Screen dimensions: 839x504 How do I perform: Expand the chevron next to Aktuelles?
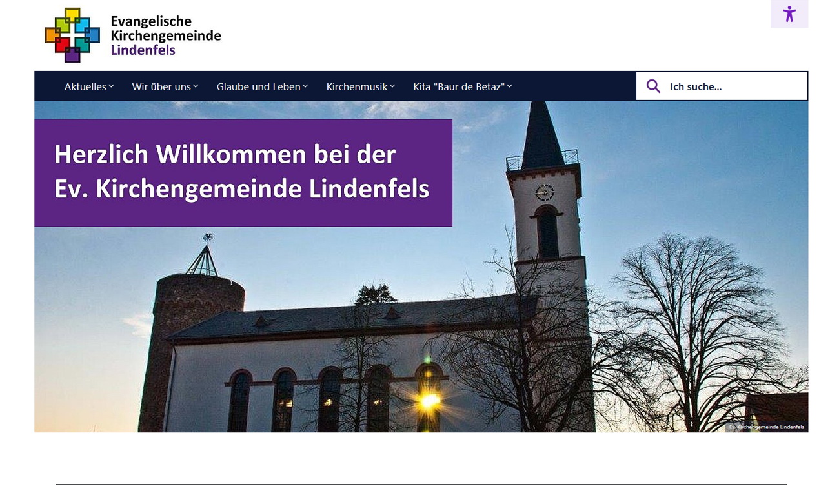coord(112,86)
